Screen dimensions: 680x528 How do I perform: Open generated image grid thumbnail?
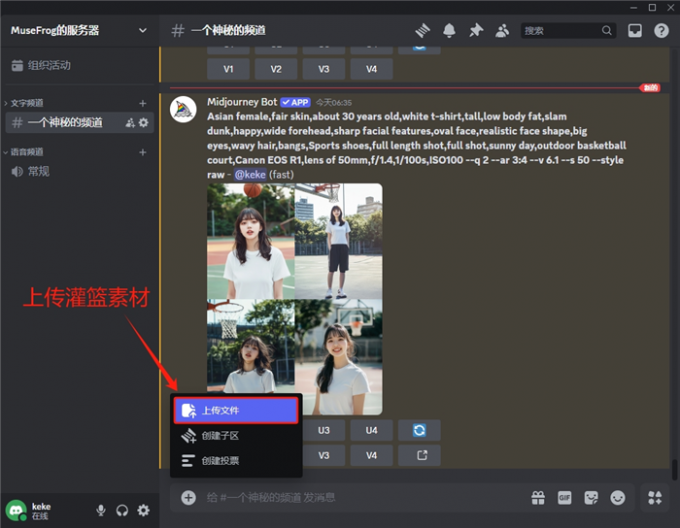294,299
